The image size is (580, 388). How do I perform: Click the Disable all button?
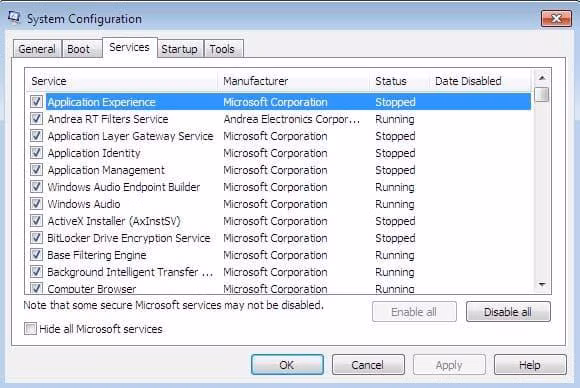pyautogui.click(x=508, y=312)
